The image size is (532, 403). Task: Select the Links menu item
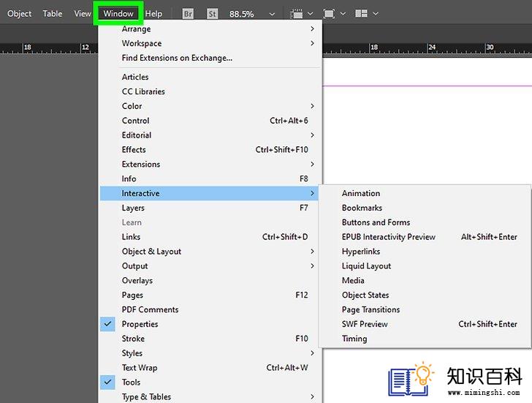coord(209,237)
